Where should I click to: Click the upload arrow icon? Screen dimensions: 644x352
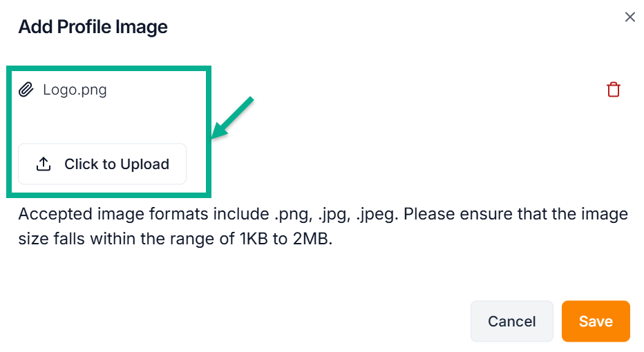coord(44,164)
